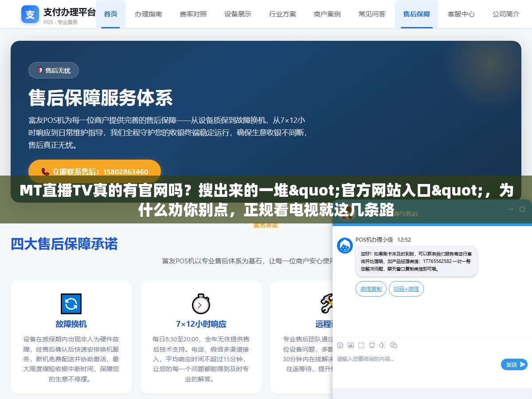Attach an image in the chat widget

tap(351, 345)
